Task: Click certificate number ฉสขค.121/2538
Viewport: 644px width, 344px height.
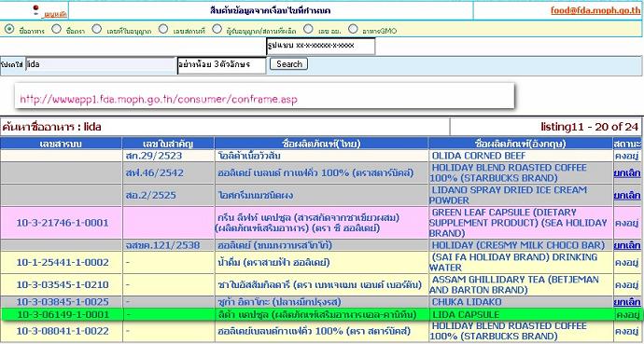Action: pyautogui.click(x=162, y=245)
